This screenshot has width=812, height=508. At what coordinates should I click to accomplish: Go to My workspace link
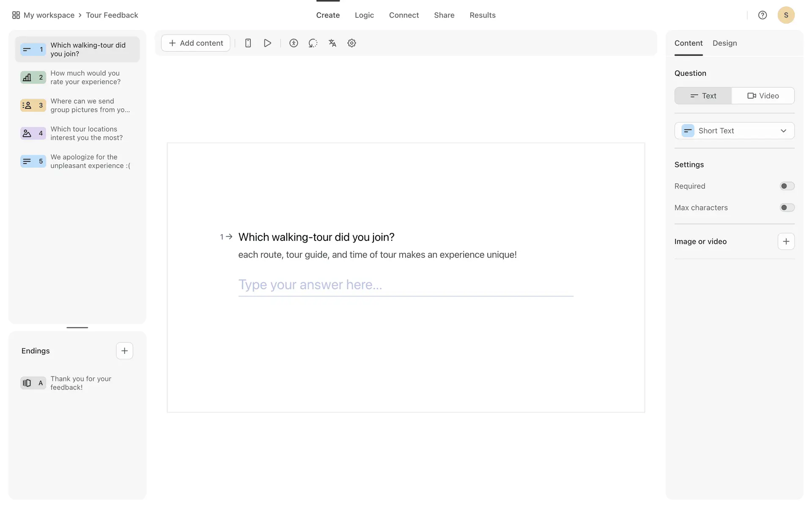pos(49,15)
